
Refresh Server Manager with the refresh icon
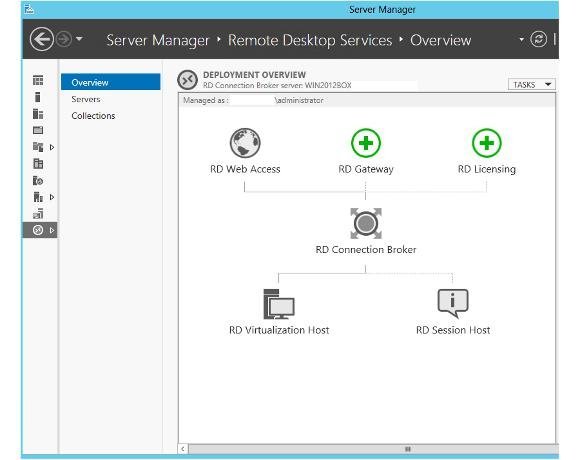(538, 39)
